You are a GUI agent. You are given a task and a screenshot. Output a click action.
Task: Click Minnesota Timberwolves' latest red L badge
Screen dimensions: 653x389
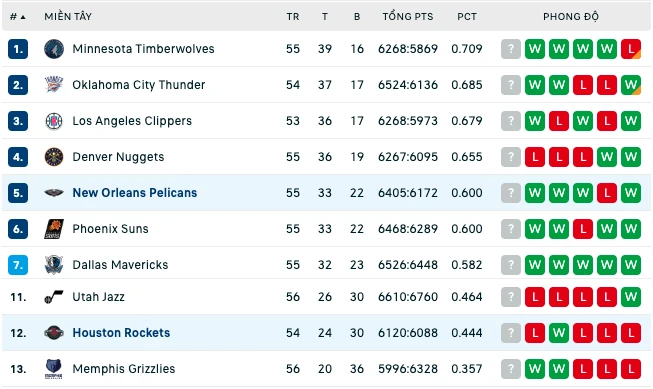click(x=631, y=49)
